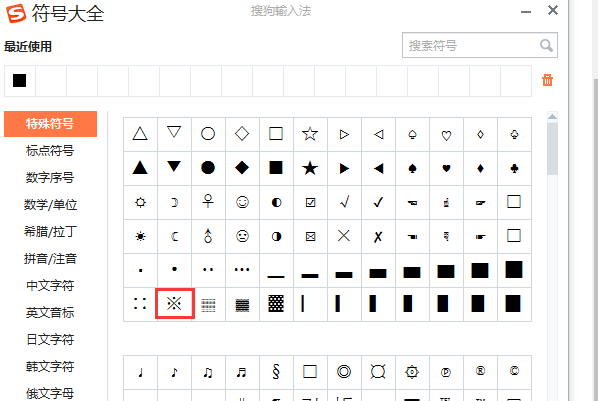Pick the hollow down triangle symbol
The width and height of the screenshot is (598, 401).
(174, 132)
